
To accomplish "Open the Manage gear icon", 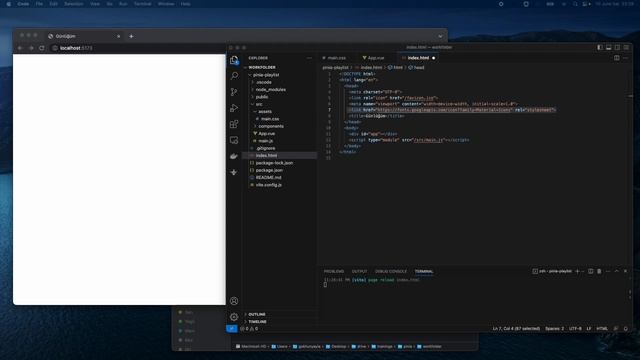I will coord(234,317).
